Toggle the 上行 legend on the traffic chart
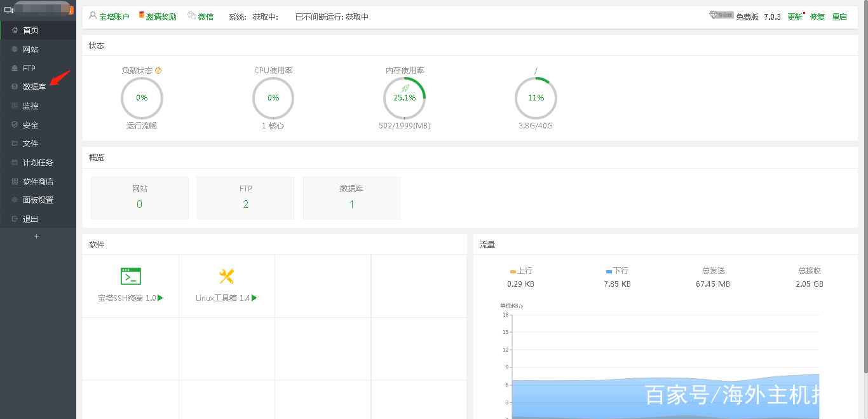Screen dimensions: 868x419 (x=522, y=270)
